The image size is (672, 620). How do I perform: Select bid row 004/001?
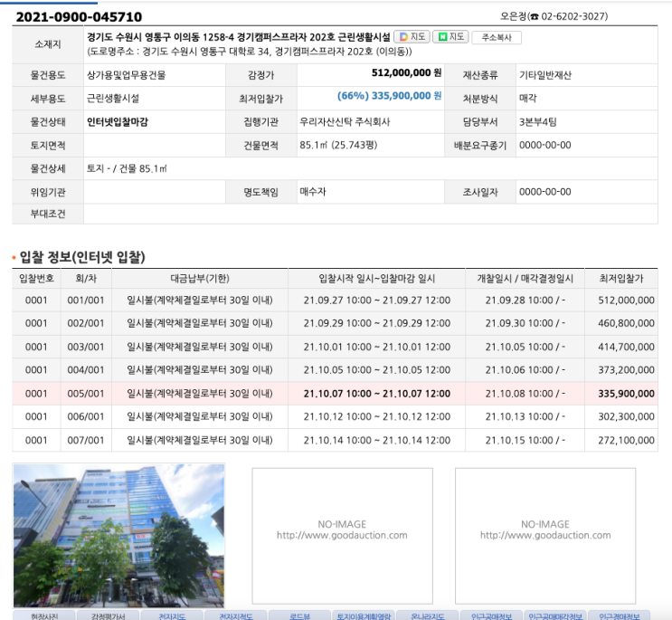point(335,369)
